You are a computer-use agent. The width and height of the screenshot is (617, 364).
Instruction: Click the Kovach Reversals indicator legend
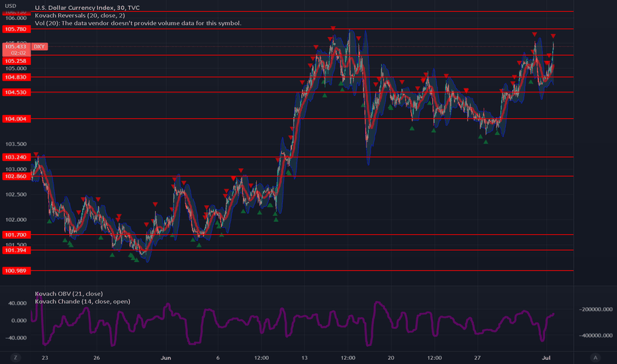pos(80,15)
